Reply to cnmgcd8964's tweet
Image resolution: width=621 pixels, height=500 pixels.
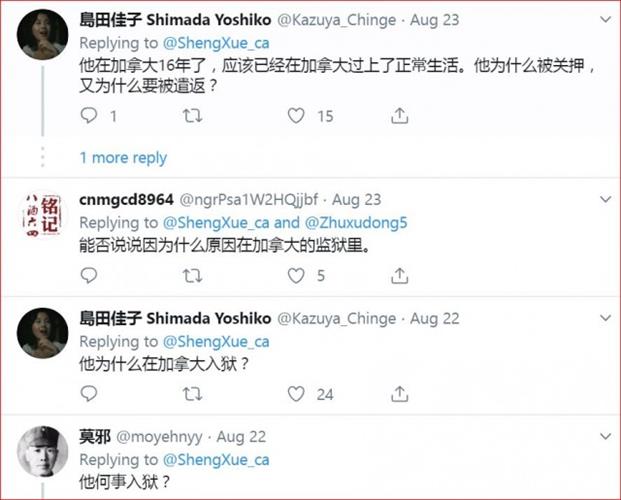[89, 275]
